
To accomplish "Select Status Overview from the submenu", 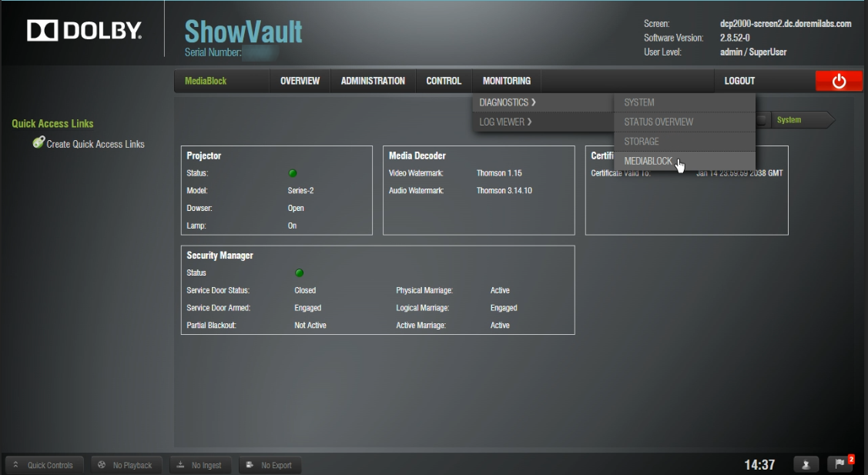I will click(x=659, y=122).
